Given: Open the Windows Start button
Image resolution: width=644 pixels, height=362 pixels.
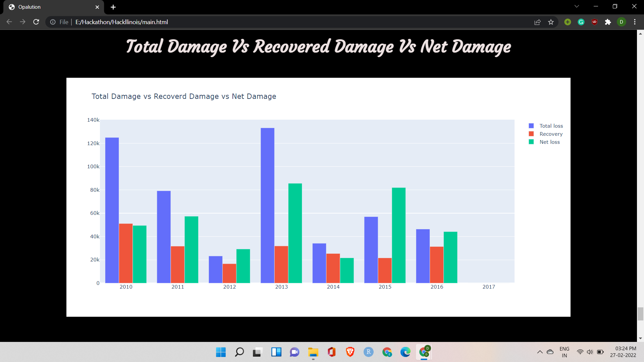Looking at the screenshot, I should point(221,352).
